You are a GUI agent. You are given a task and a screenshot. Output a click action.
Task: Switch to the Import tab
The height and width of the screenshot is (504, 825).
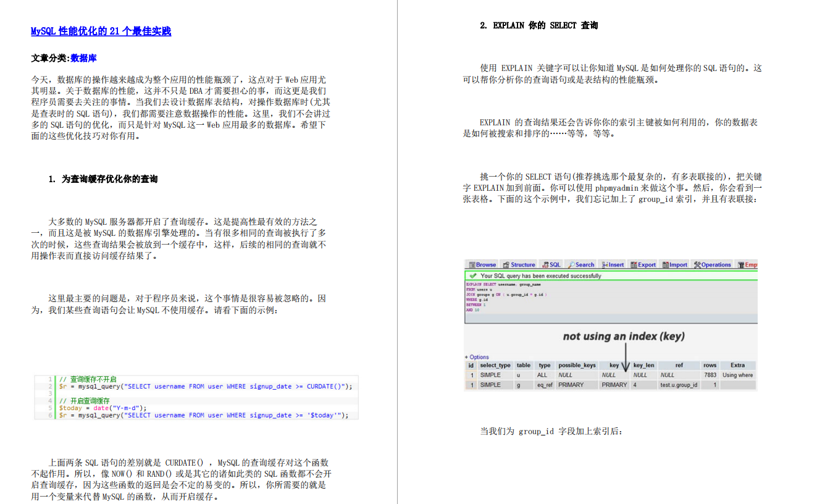tap(675, 264)
